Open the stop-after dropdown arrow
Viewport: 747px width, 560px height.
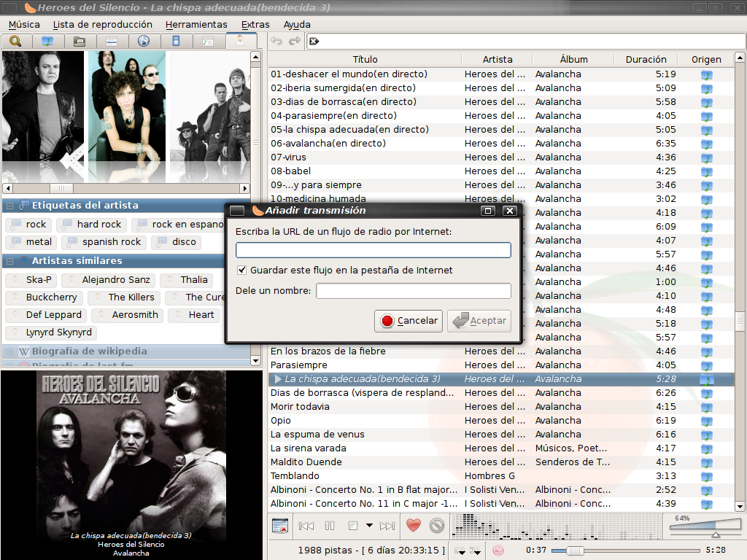pos(369,526)
